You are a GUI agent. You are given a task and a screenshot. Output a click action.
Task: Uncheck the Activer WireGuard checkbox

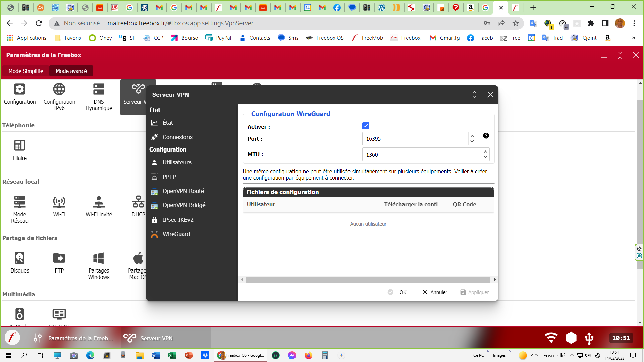pyautogui.click(x=366, y=126)
